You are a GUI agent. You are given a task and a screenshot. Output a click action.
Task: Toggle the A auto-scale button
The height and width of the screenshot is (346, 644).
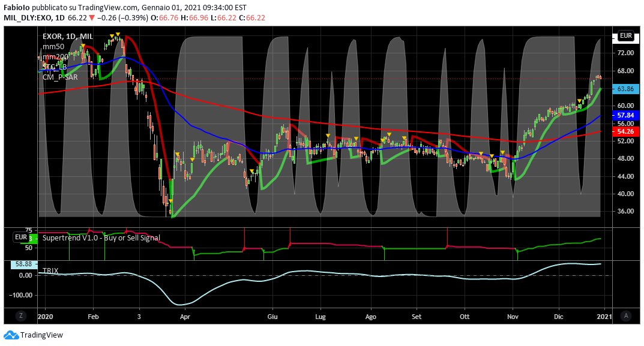pos(626,316)
